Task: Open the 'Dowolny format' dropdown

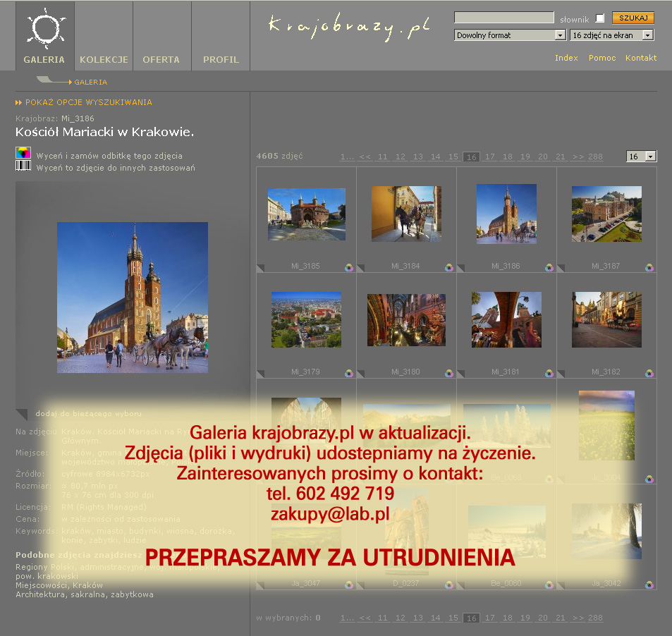Action: click(510, 35)
